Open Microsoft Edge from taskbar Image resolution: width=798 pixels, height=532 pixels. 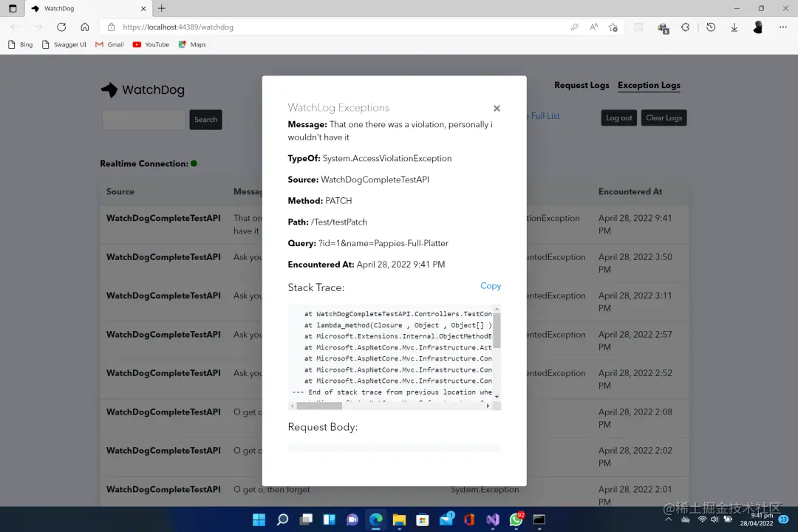click(376, 519)
